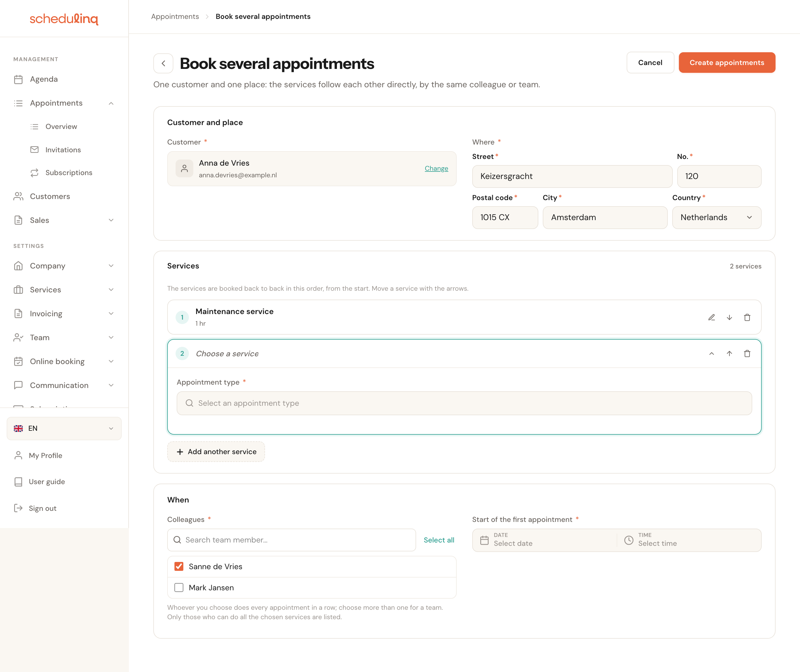Screen dimensions: 800x672
Task: Click the appointment type search field
Action: tap(464, 403)
